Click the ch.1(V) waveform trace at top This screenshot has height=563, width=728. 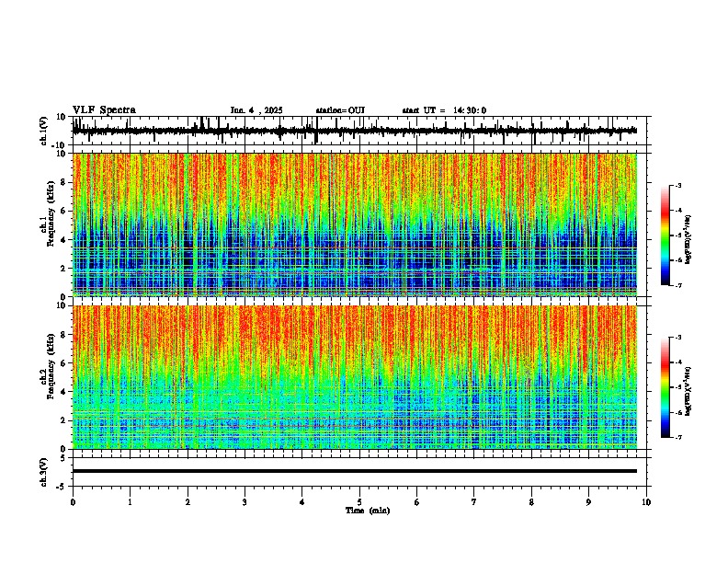pos(355,131)
